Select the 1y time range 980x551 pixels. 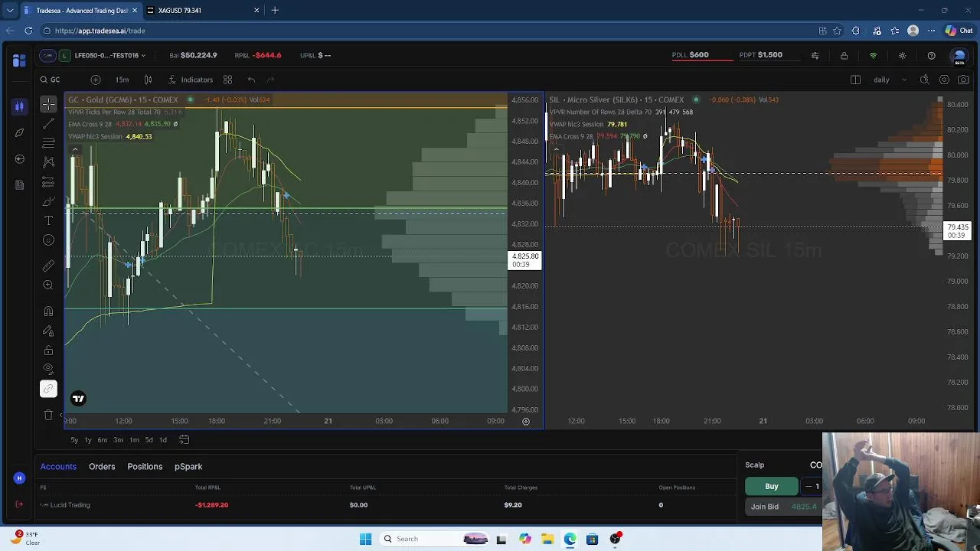click(x=87, y=440)
